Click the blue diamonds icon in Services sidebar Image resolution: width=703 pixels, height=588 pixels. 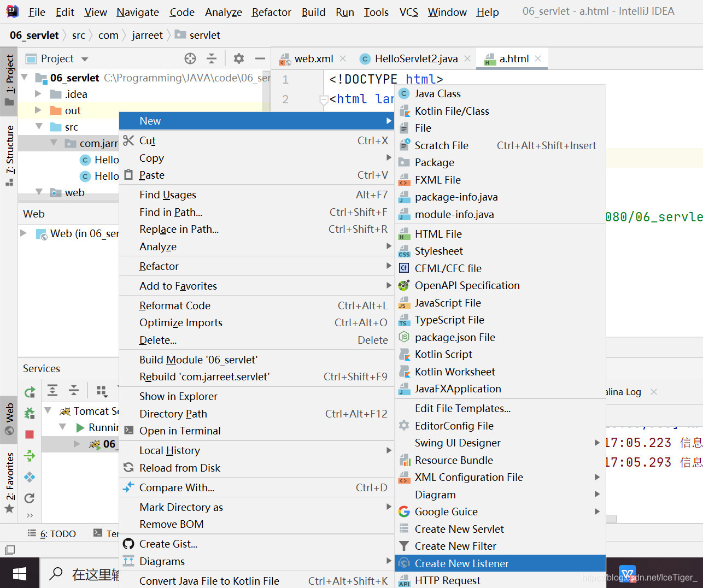[30, 477]
